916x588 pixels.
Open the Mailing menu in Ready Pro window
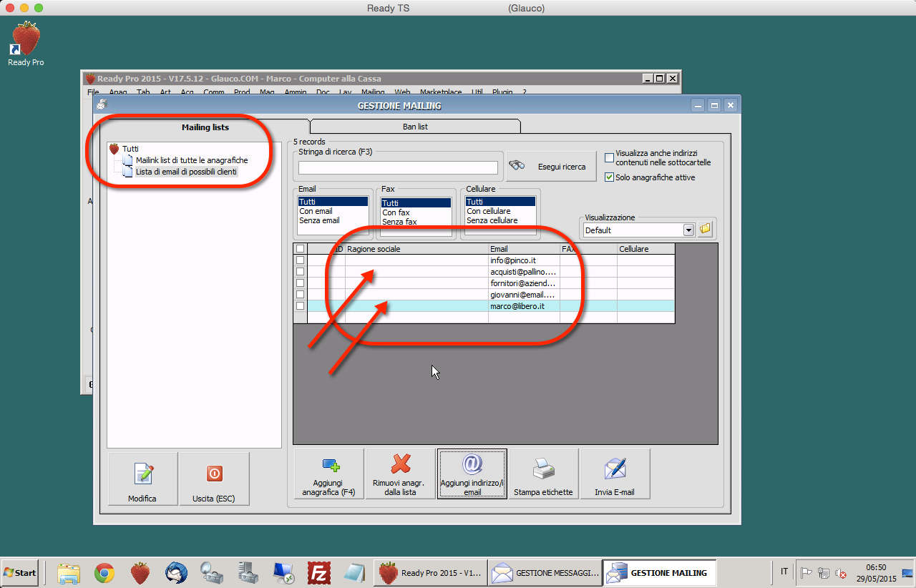click(x=373, y=92)
